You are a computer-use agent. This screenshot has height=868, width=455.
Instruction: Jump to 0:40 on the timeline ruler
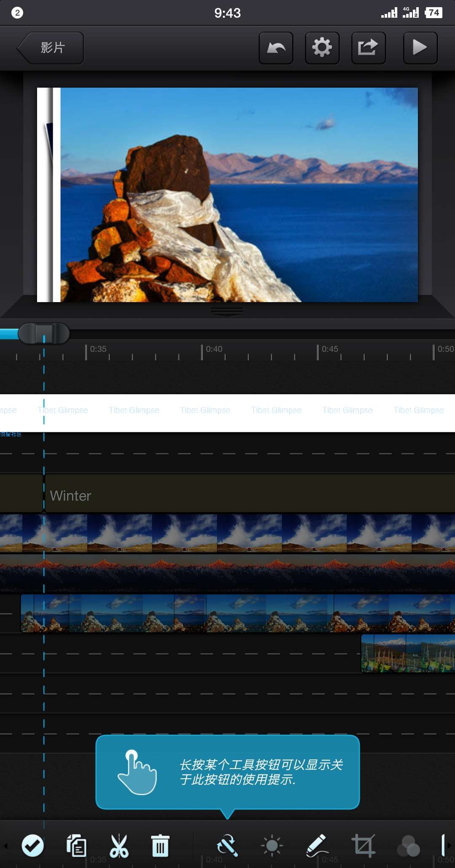(x=214, y=349)
